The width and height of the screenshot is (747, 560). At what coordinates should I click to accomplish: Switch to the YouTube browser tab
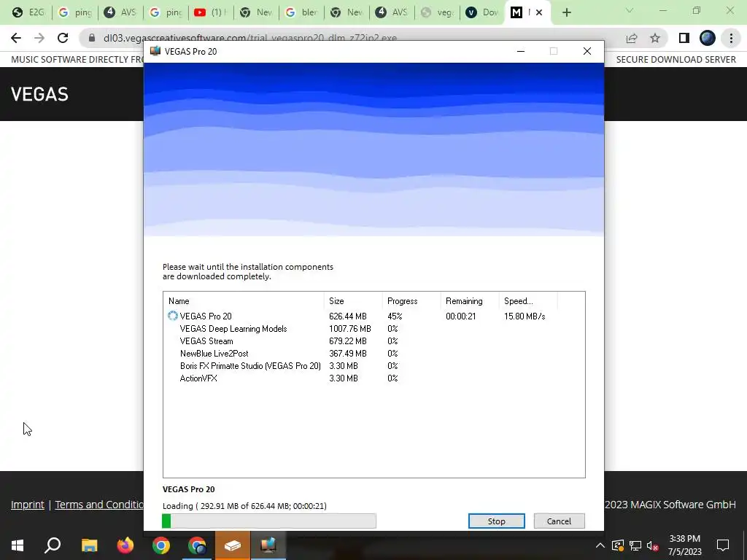[x=211, y=12]
